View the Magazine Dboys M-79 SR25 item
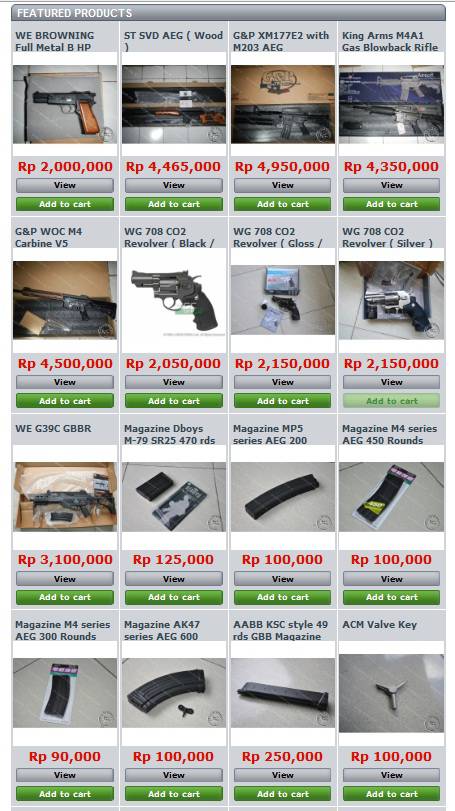The width and height of the screenshot is (455, 811). point(174,579)
